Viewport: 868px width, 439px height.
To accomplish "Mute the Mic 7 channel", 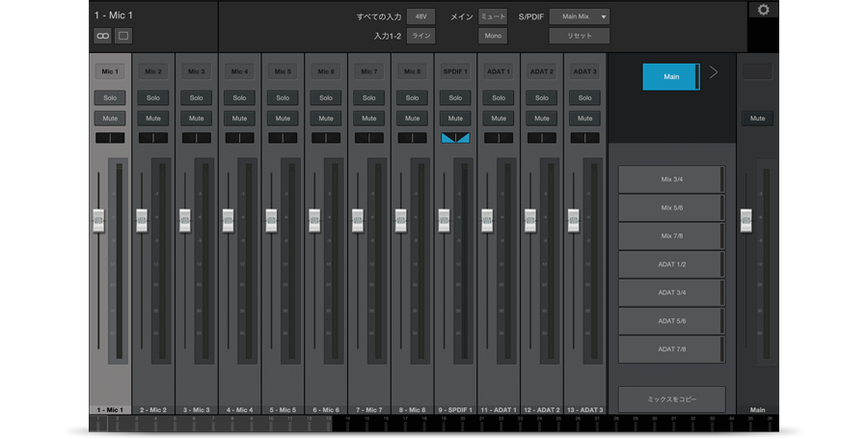I will (368, 119).
